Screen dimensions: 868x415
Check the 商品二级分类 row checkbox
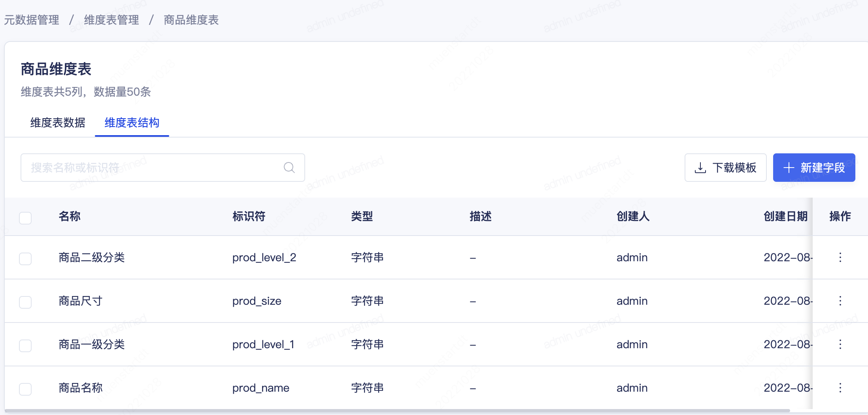pyautogui.click(x=25, y=259)
